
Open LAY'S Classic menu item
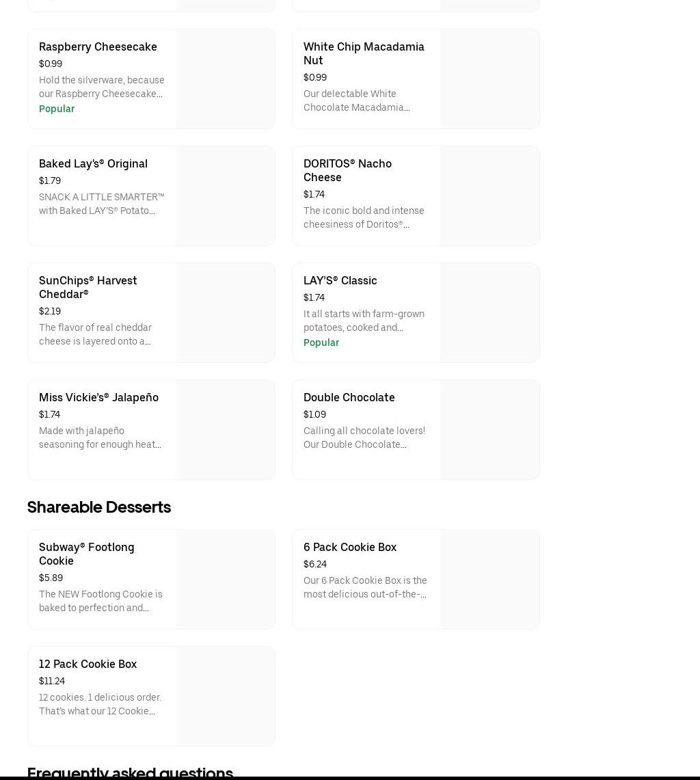[340, 281]
